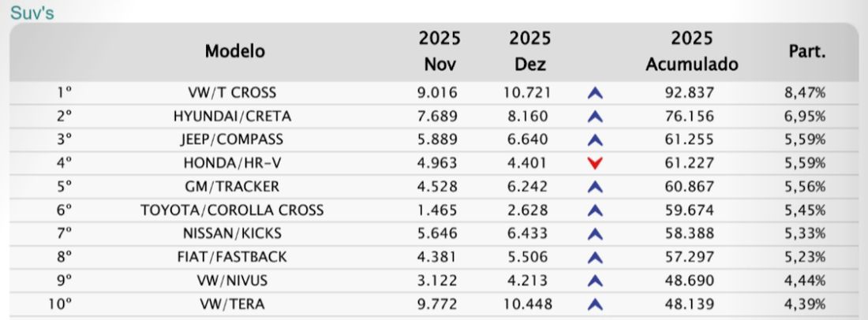Select the Part. column header
868x320 pixels.
click(807, 52)
